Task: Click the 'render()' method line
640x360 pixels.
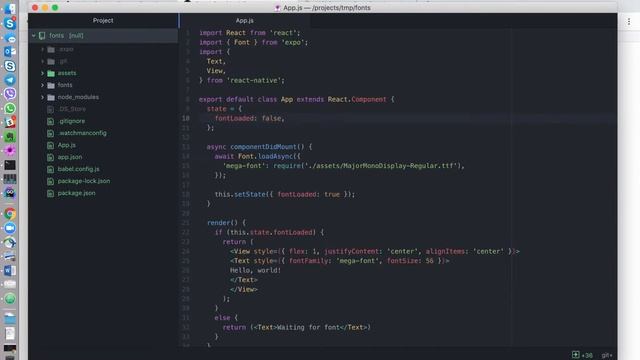Action: click(x=227, y=223)
